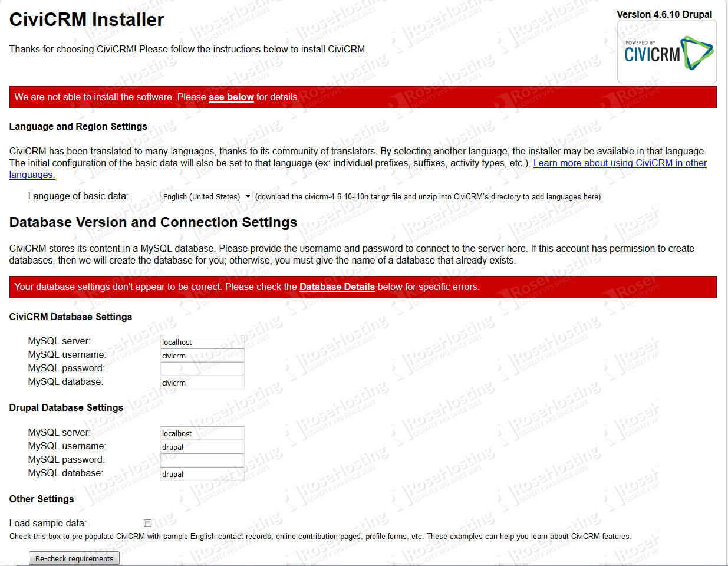Click the Drupal MySQL database field
This screenshot has height=566, width=728.
pos(202,474)
